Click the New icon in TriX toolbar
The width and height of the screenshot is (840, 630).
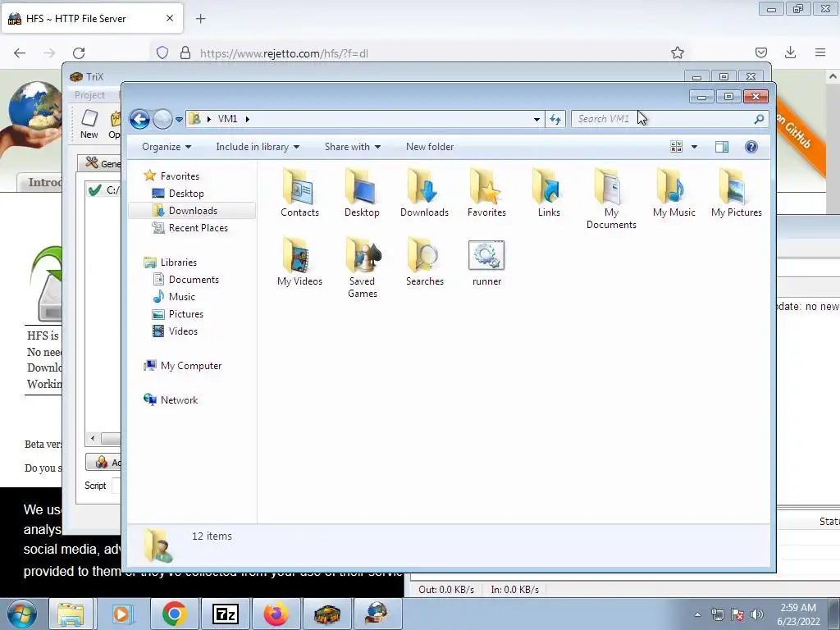pyautogui.click(x=89, y=125)
